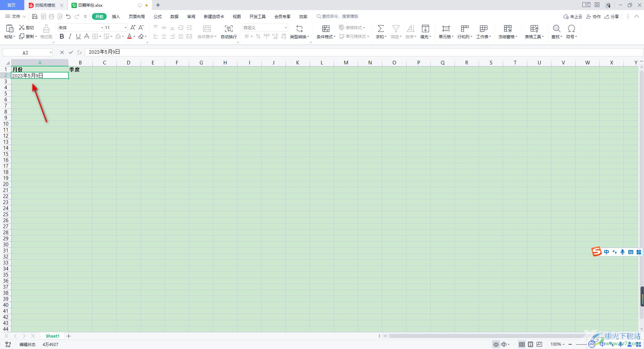
Task: Increase font size with A+ icon
Action: pos(133,28)
